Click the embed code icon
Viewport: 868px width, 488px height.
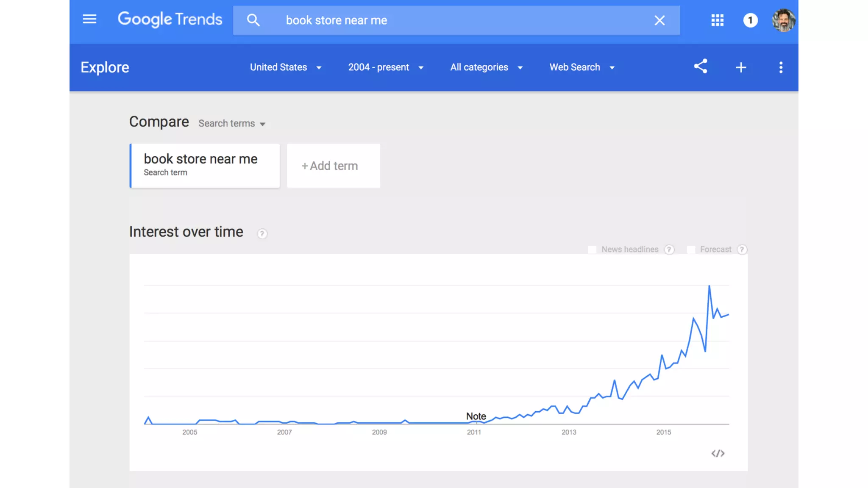[718, 454]
